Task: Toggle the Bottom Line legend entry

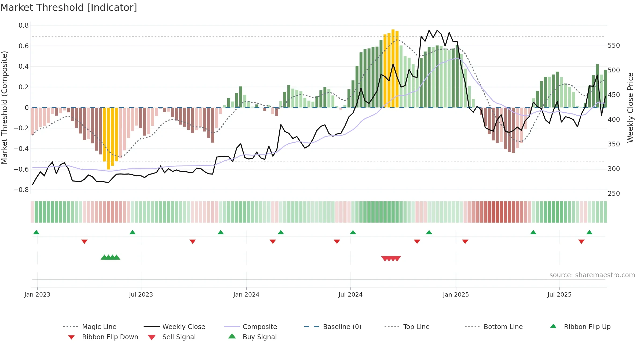Action: coord(494,327)
